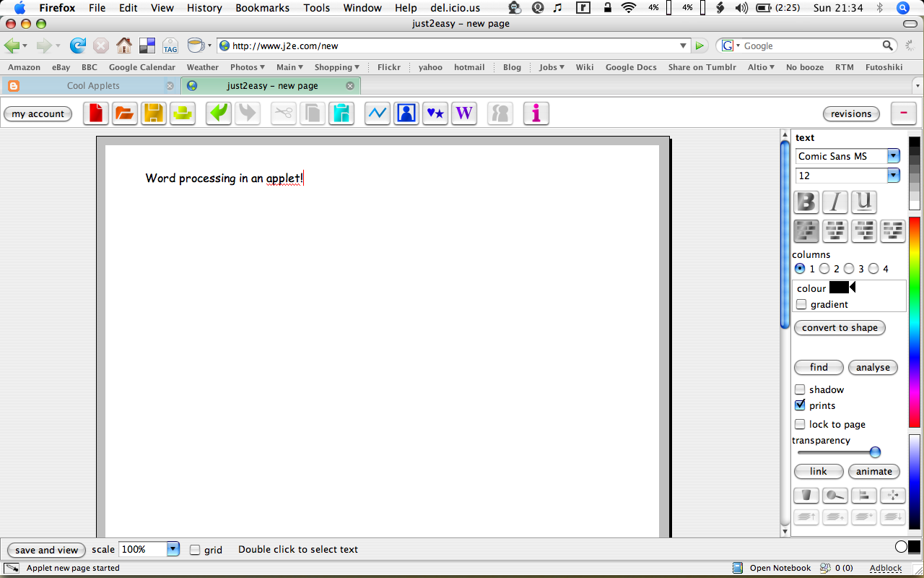Screen dimensions: 924x578
Task: Click the four-arrow move icon
Action: coord(893,496)
